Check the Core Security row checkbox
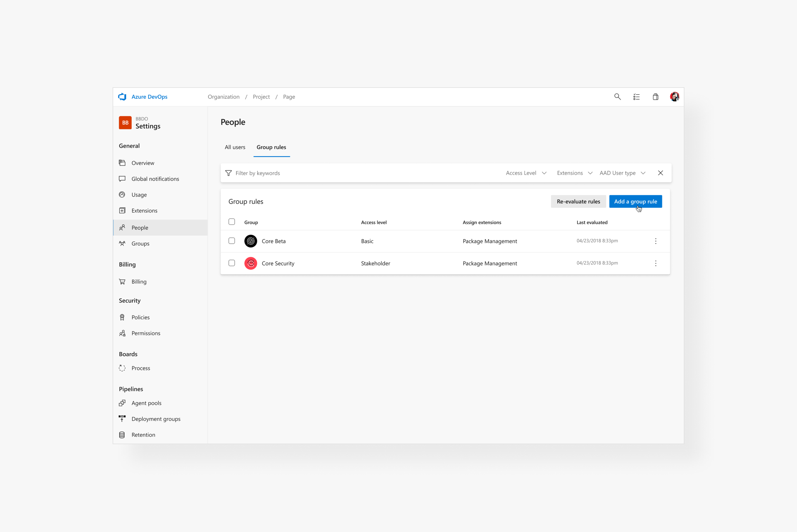This screenshot has width=797, height=532. (232, 263)
